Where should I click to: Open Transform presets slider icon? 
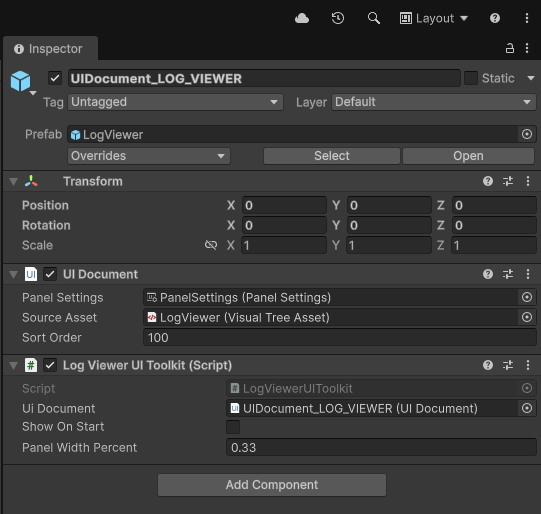pos(508,181)
